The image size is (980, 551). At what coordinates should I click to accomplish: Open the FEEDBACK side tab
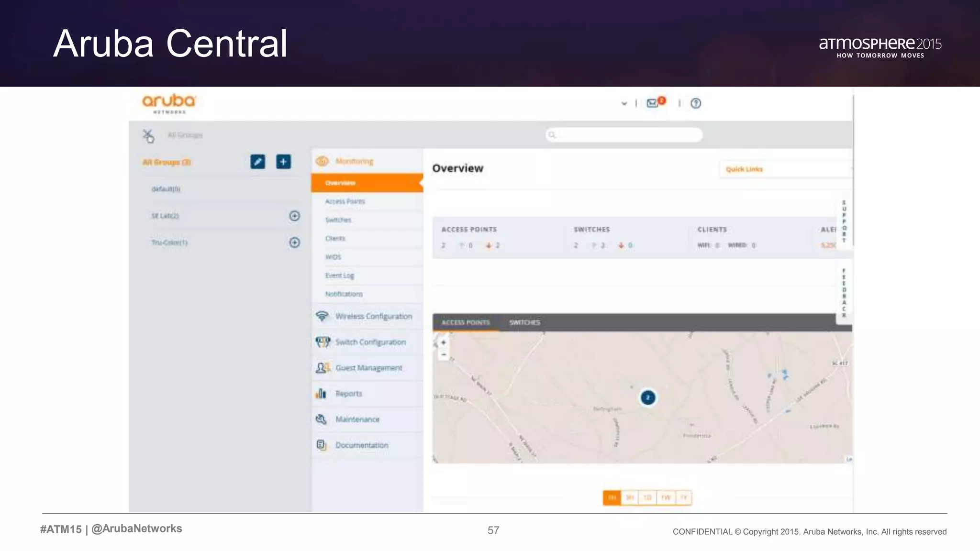coord(844,293)
